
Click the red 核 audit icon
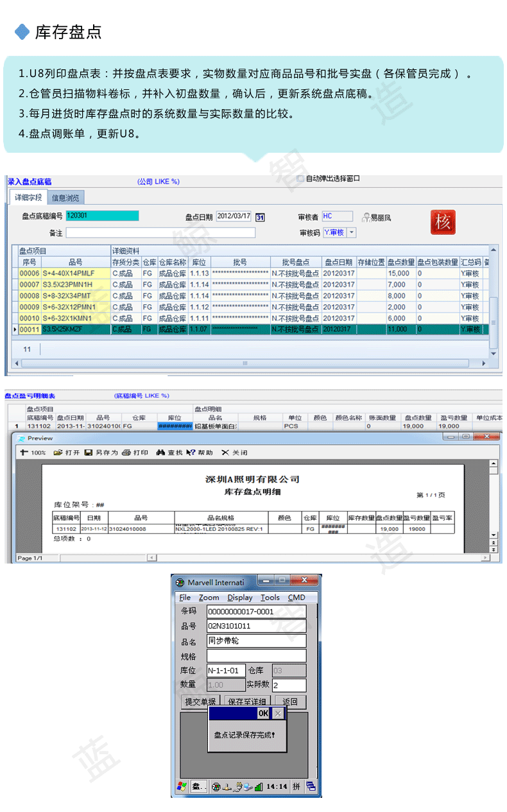pyautogui.click(x=443, y=221)
